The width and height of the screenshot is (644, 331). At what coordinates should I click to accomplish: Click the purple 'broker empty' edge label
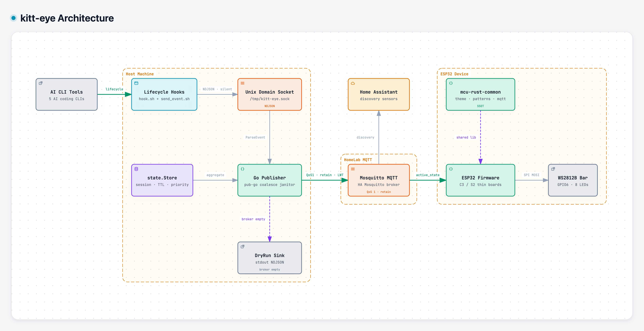pyautogui.click(x=253, y=219)
